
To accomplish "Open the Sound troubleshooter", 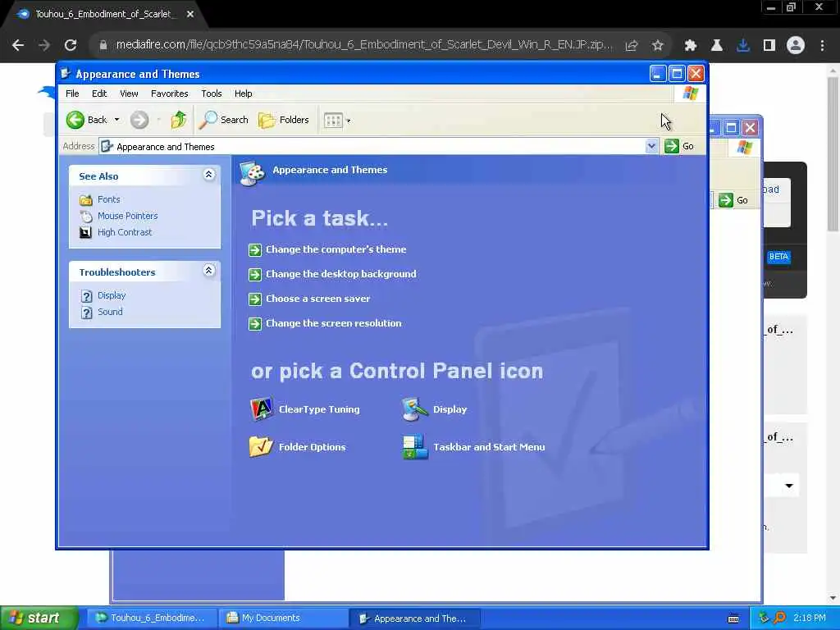I will 110,312.
